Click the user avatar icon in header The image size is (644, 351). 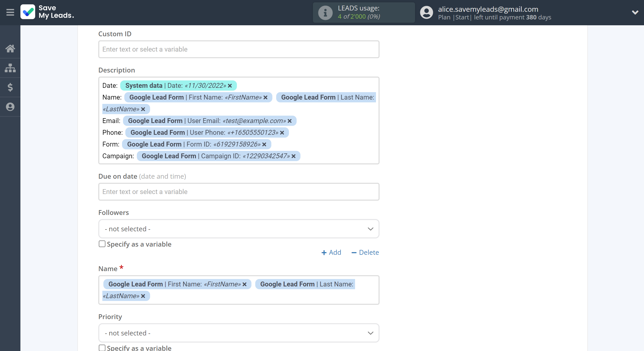point(426,12)
